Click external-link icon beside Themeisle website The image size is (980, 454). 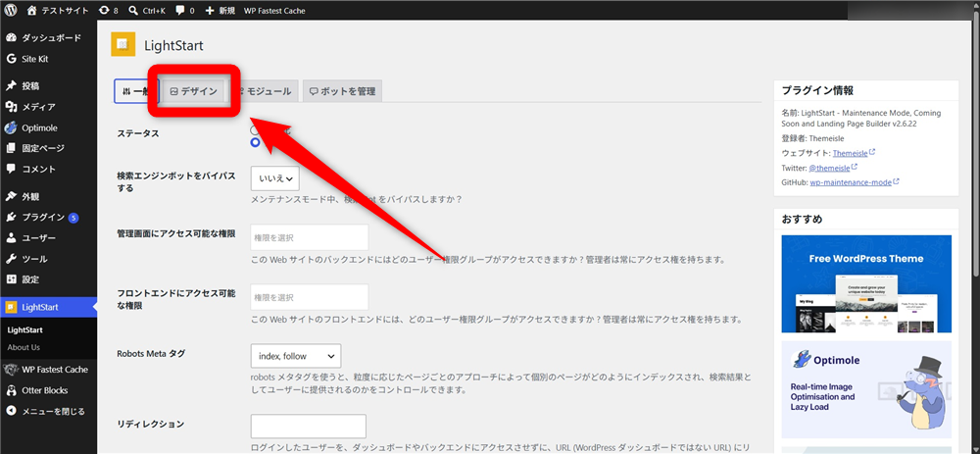[x=872, y=152]
